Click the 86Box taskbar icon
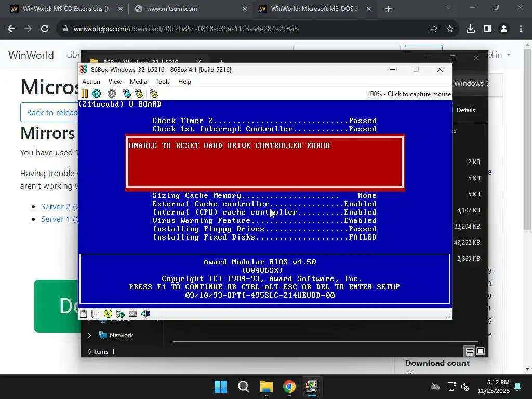Screen dimensions: 532x399 tap(312, 387)
